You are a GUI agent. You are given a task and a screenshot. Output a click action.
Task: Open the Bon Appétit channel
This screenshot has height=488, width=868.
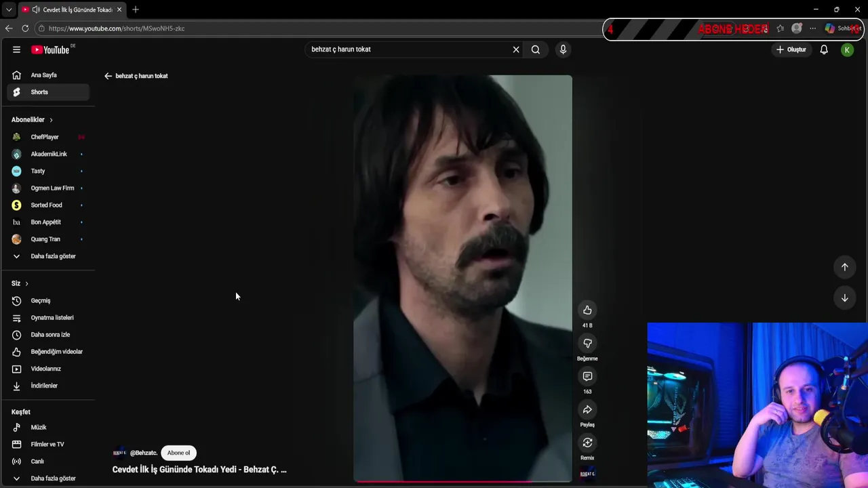47,222
